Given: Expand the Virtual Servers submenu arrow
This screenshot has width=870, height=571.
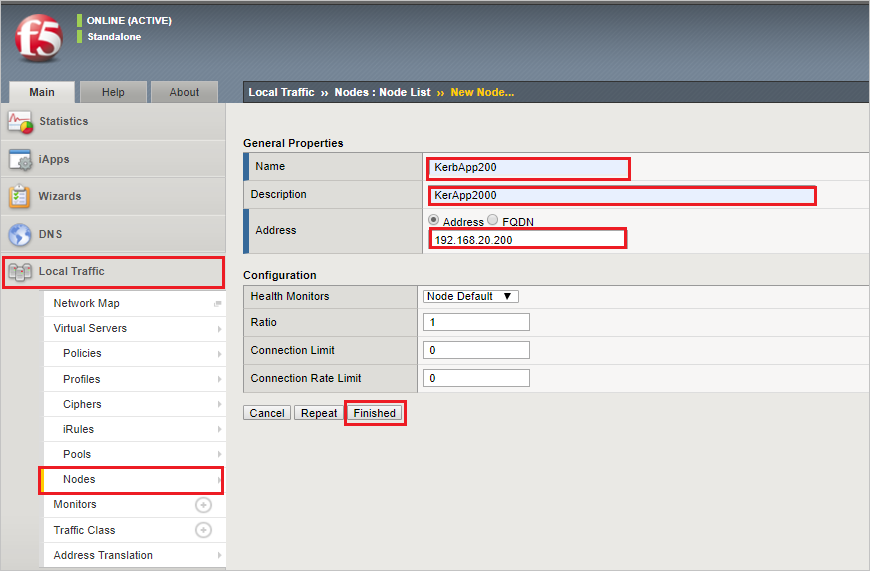Looking at the screenshot, I should tap(219, 329).
